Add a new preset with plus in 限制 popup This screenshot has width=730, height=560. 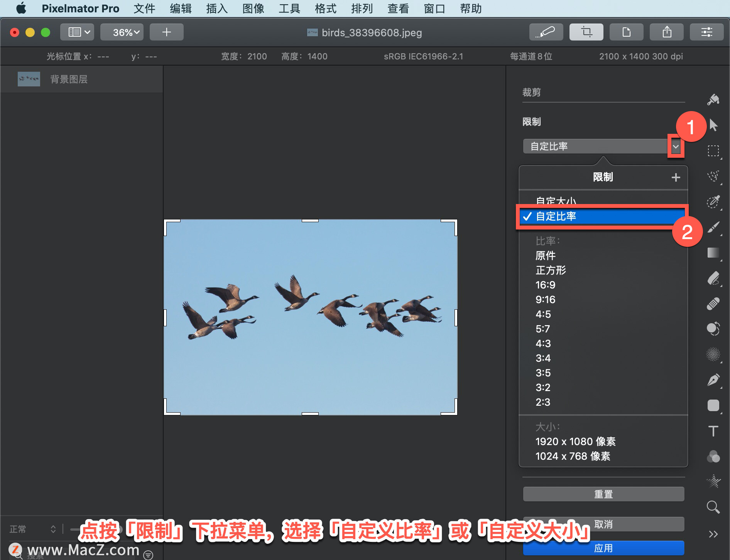(676, 177)
